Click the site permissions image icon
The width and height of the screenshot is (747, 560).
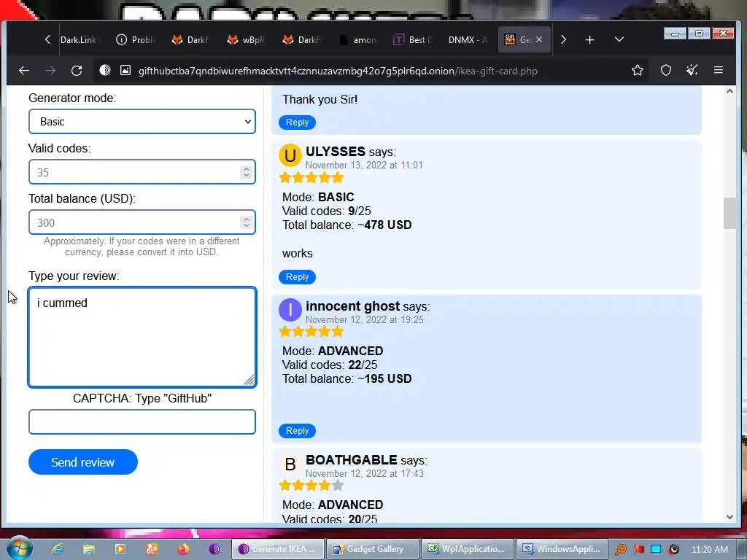[125, 71]
